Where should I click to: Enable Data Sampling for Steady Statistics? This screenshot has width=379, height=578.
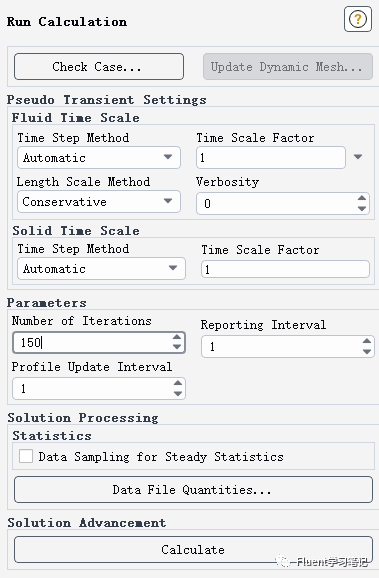pyautogui.click(x=26, y=456)
